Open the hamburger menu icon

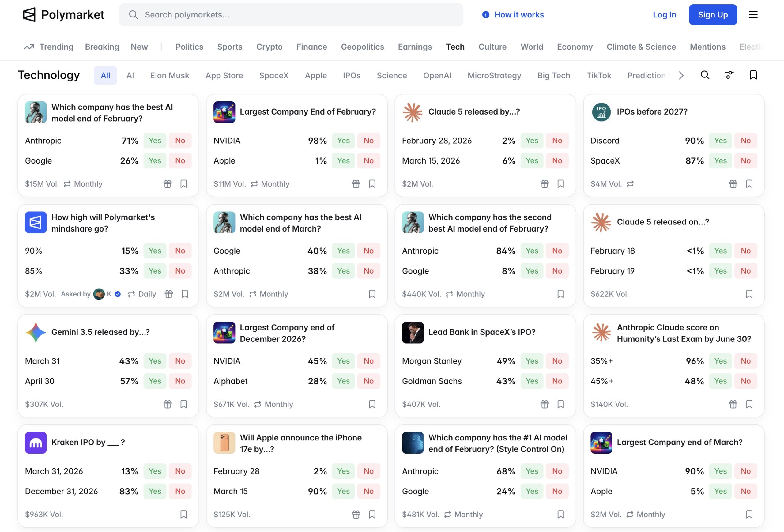753,14
